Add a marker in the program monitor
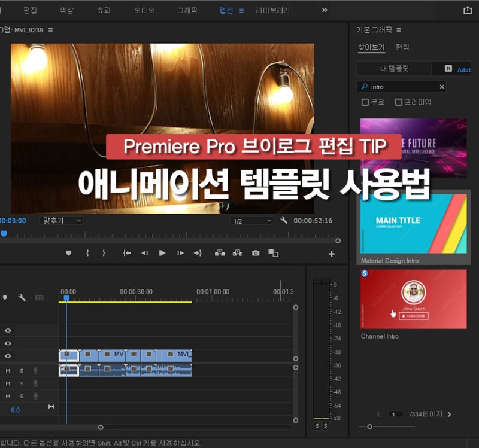479x448 pixels. (69, 253)
